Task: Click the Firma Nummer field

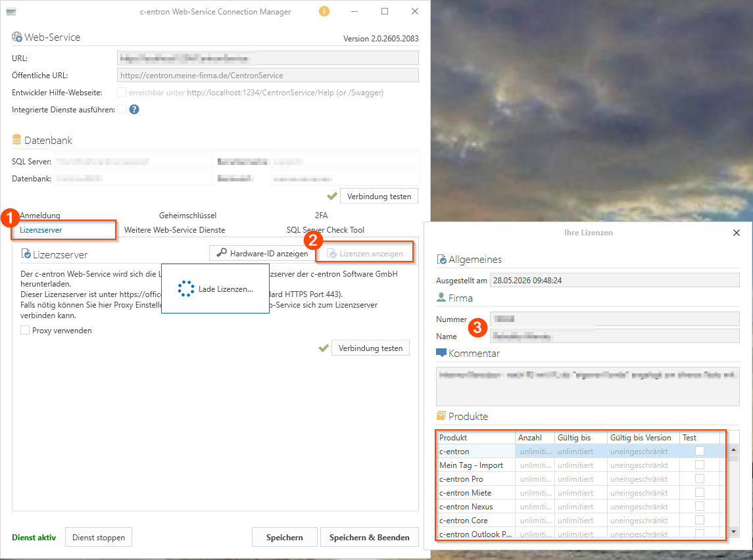Action: click(x=614, y=319)
